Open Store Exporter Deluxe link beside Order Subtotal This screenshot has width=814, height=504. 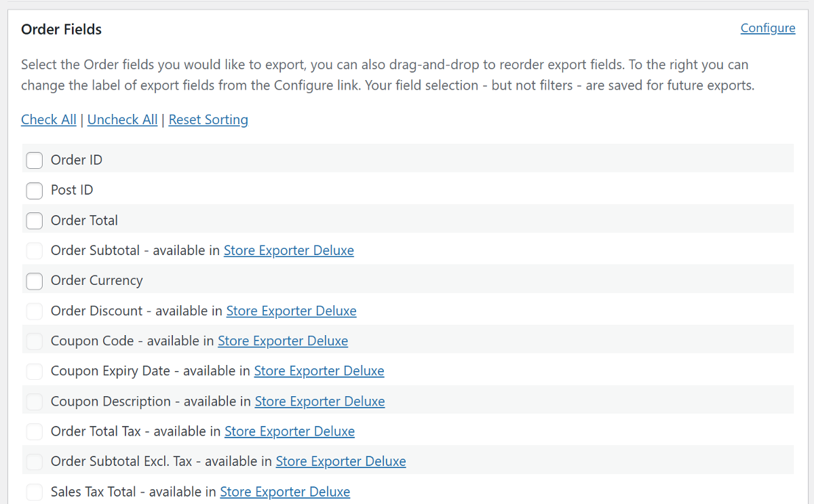288,250
